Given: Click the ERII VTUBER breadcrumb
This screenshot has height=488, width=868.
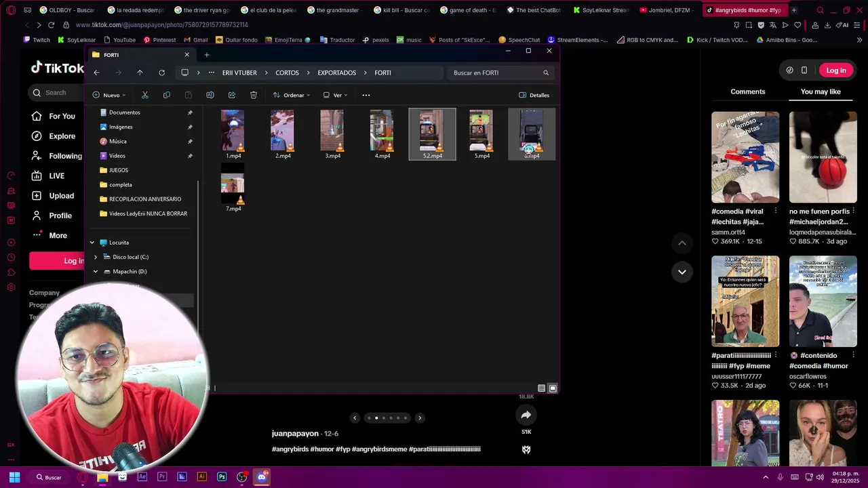Looking at the screenshot, I should click(x=239, y=73).
